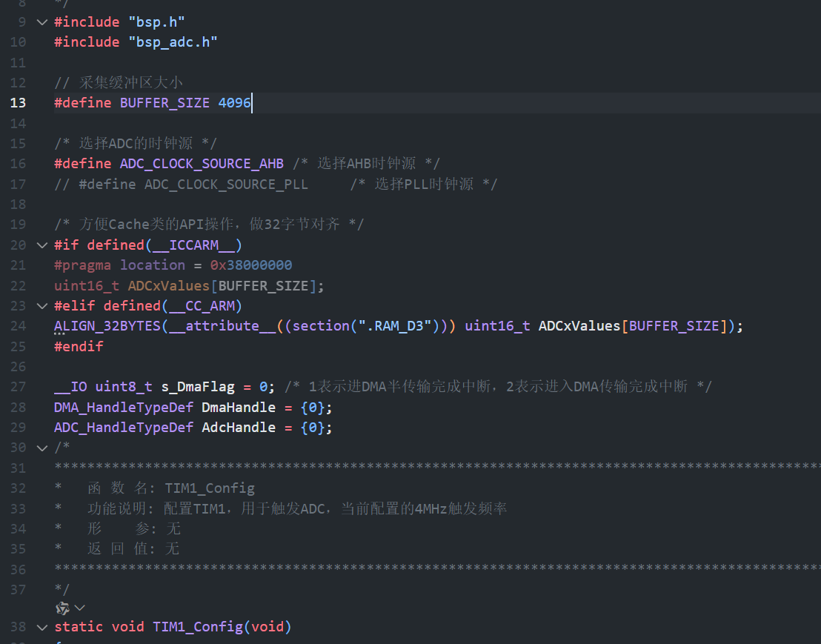821x644 pixels.
Task: Click __ICCARM__ in the #if directive
Action: tap(193, 245)
